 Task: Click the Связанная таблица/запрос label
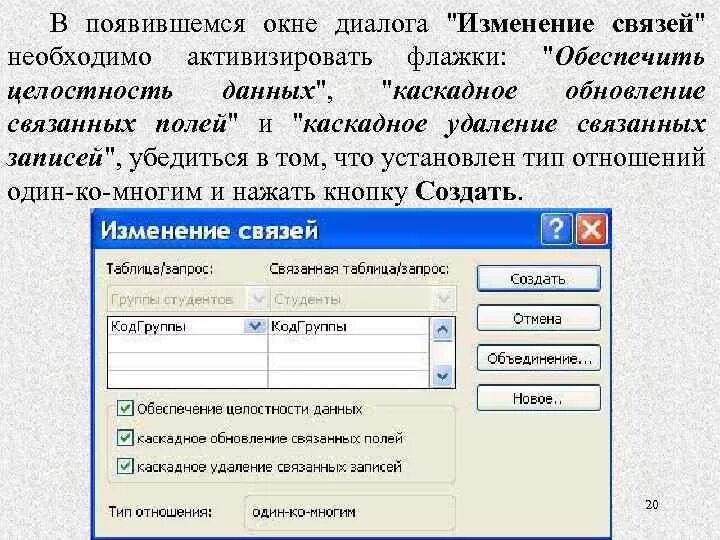coord(359,269)
